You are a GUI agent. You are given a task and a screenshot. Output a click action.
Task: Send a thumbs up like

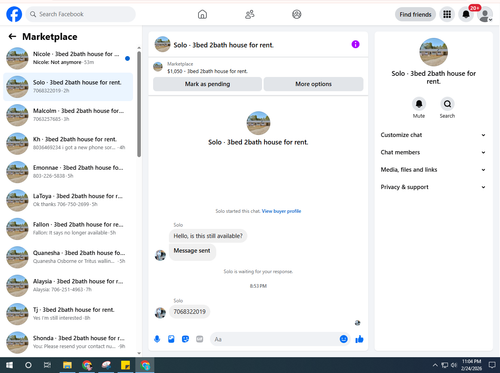click(359, 339)
